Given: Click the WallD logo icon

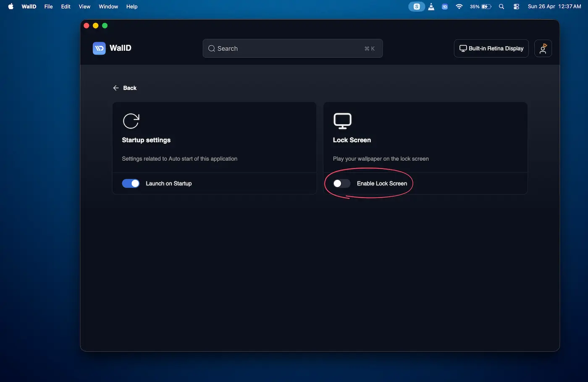Looking at the screenshot, I should click(x=99, y=48).
